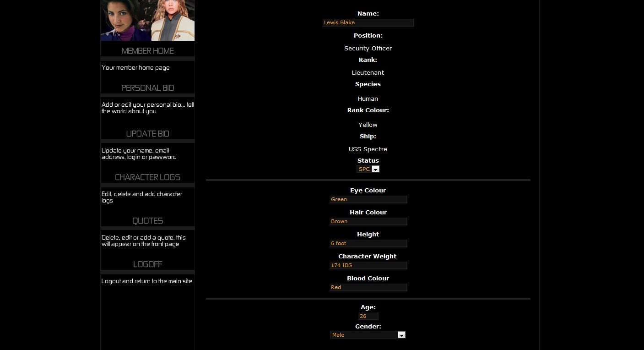The height and width of the screenshot is (350, 644).
Task: Click the Character Weight field
Action: (x=368, y=265)
